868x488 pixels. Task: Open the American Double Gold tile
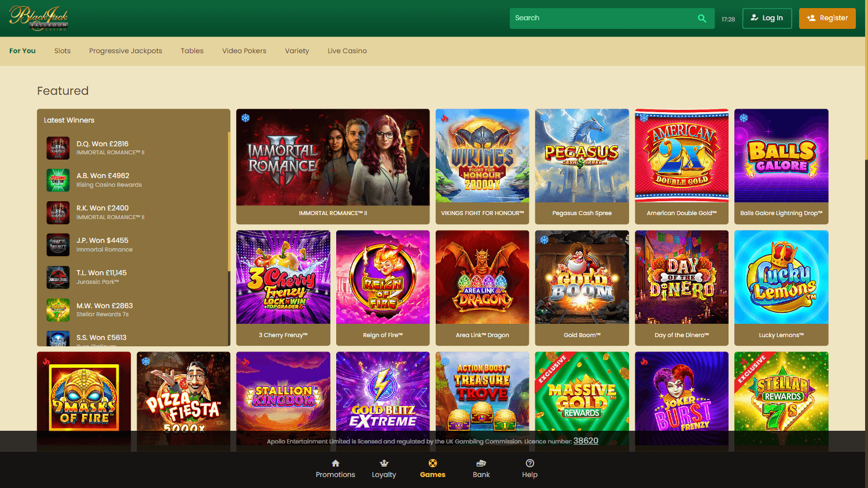[x=682, y=167]
